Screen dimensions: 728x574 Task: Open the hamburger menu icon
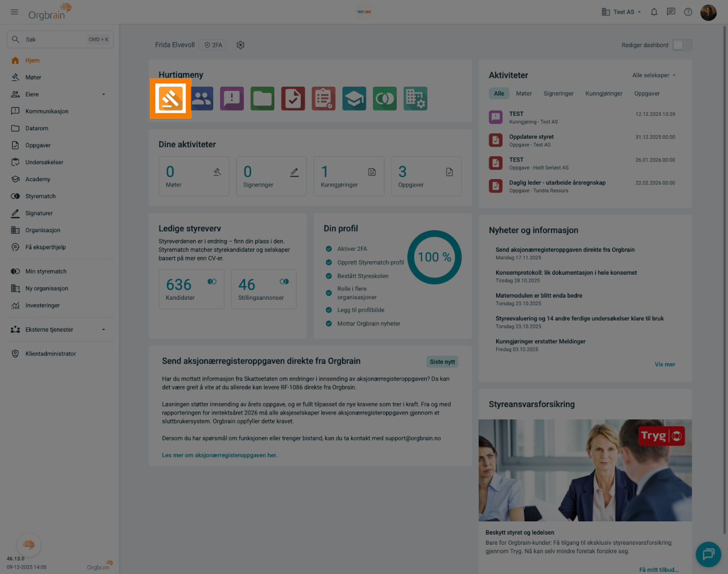[14, 12]
